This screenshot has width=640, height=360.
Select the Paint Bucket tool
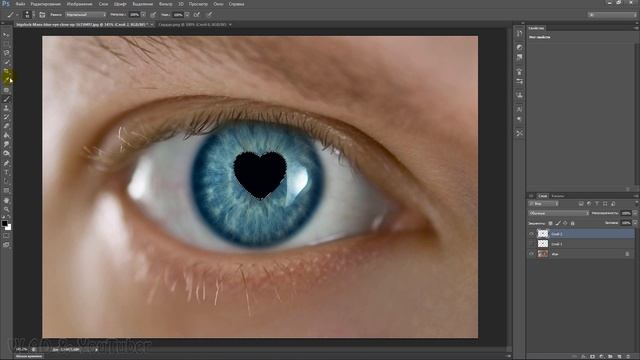click(6, 135)
